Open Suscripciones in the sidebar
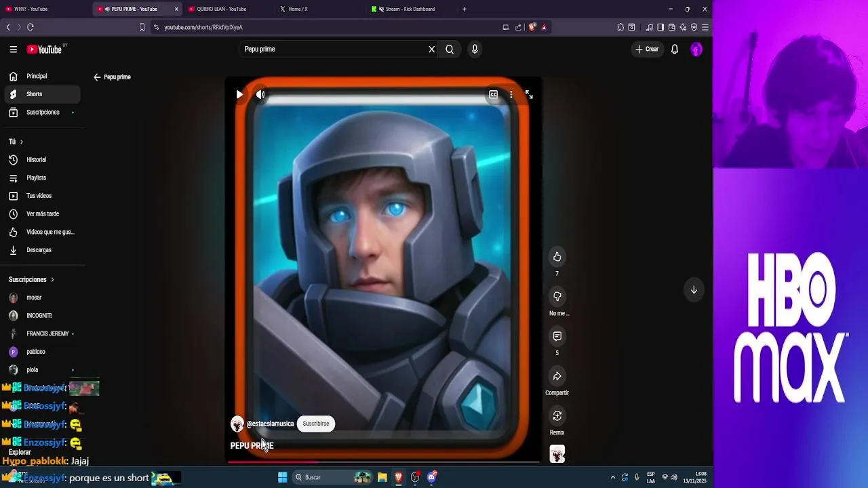The height and width of the screenshot is (488, 868). (x=42, y=113)
